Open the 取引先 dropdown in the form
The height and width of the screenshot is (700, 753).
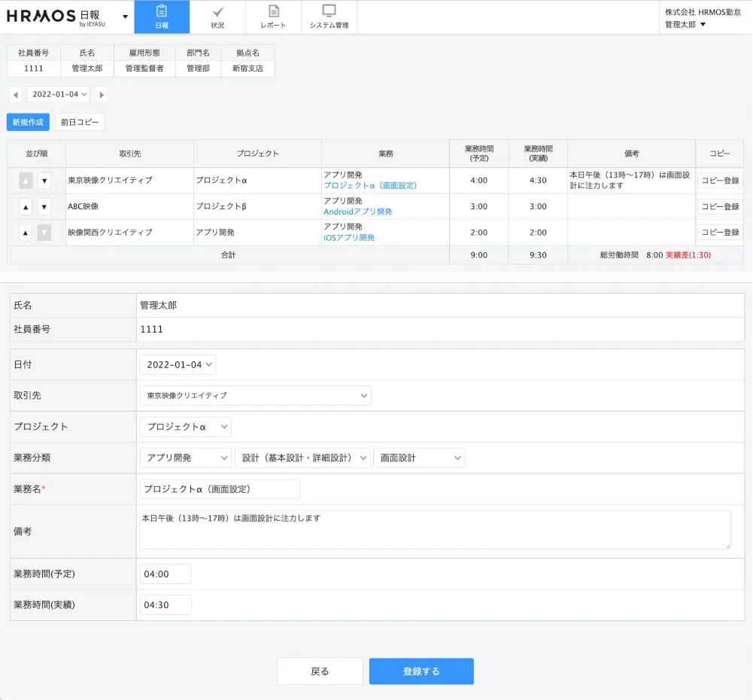[255, 395]
